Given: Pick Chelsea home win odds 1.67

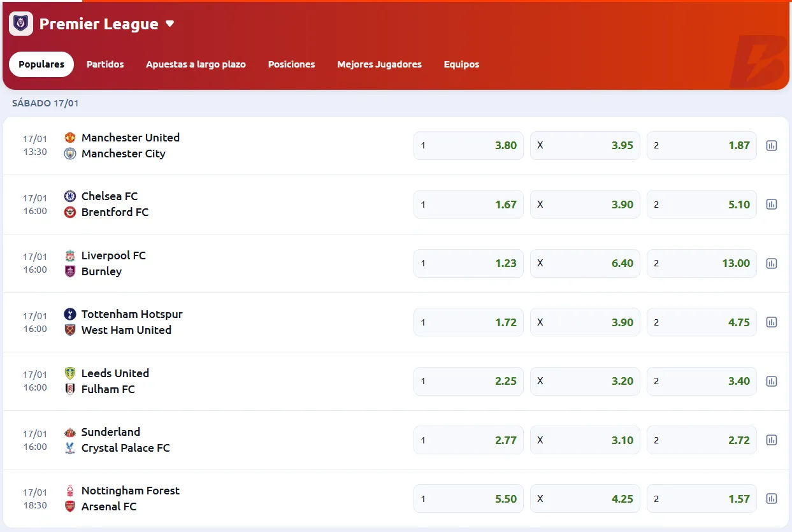Looking at the screenshot, I should [x=468, y=205].
